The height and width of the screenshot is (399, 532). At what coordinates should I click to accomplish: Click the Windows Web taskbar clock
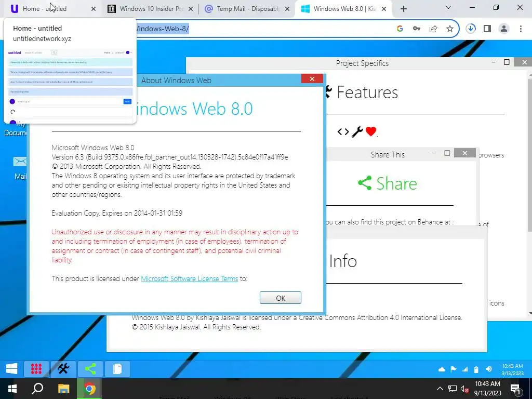(x=512, y=369)
